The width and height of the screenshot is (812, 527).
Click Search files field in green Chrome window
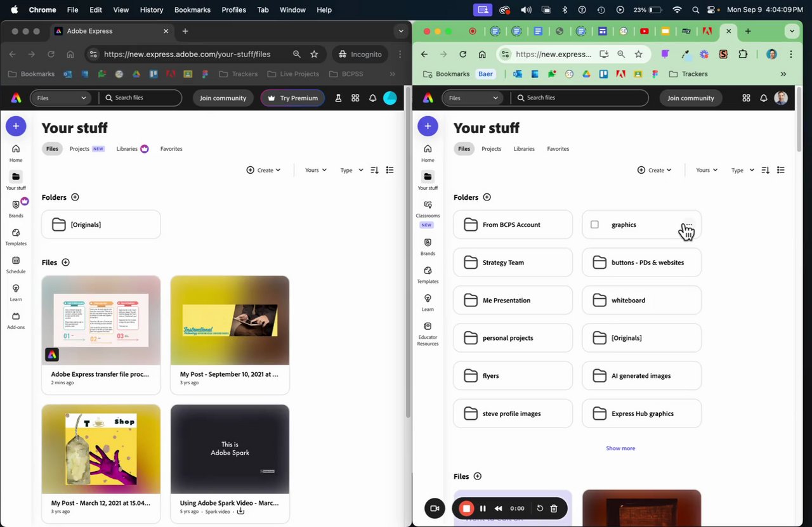(580, 98)
